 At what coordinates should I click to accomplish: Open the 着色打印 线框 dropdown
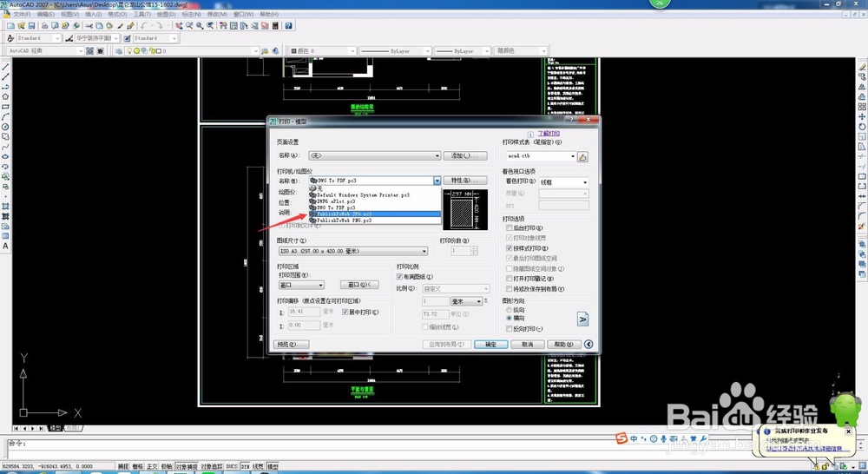coord(563,182)
